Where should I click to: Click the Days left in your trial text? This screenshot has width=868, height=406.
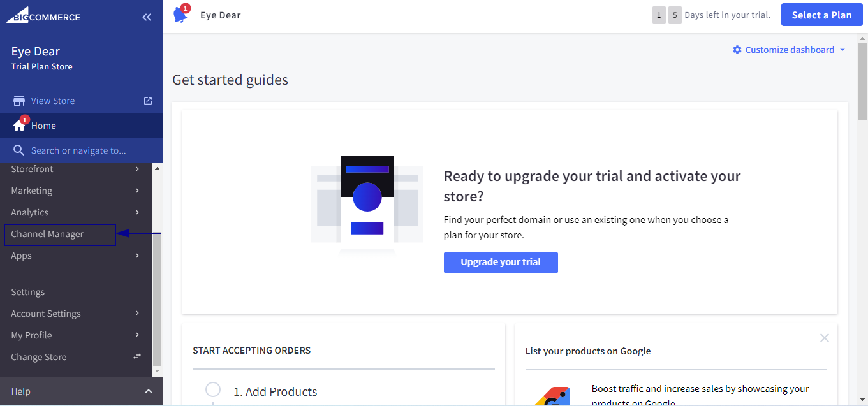(x=728, y=15)
